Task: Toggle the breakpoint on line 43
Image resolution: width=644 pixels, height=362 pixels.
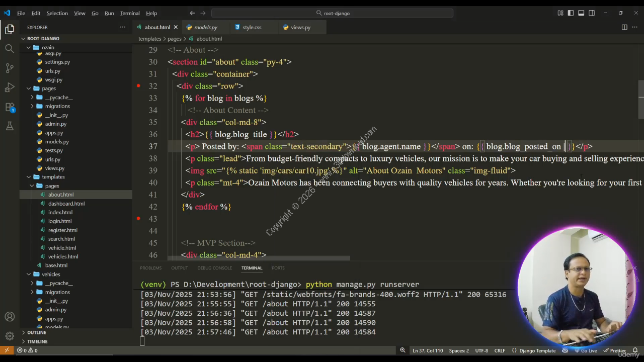Action: click(138, 219)
